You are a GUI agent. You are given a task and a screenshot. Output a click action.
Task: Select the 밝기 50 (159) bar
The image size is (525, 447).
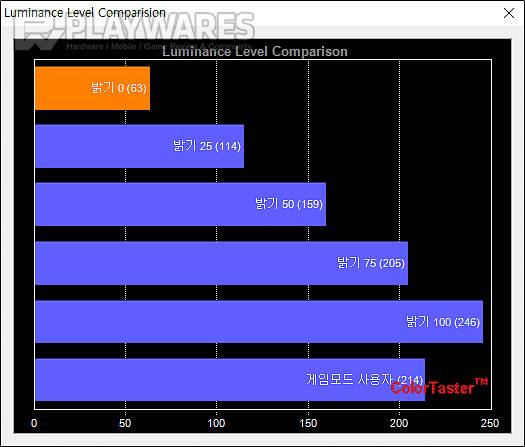click(180, 204)
